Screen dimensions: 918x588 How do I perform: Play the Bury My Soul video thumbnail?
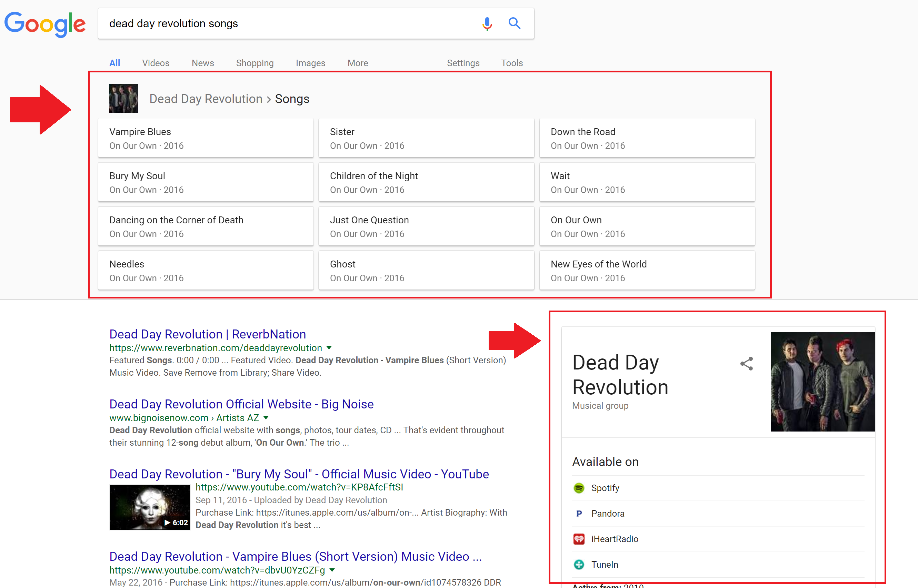[x=150, y=507]
